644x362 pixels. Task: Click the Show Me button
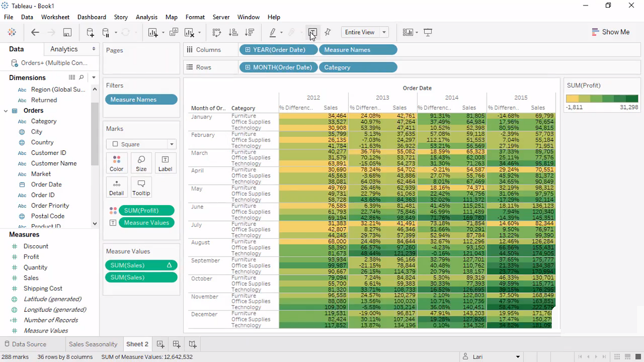(611, 32)
